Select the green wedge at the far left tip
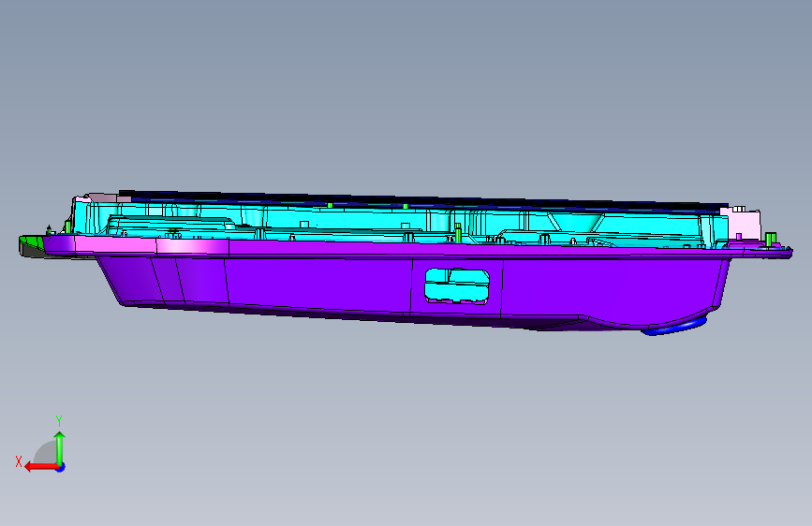 [x=32, y=243]
